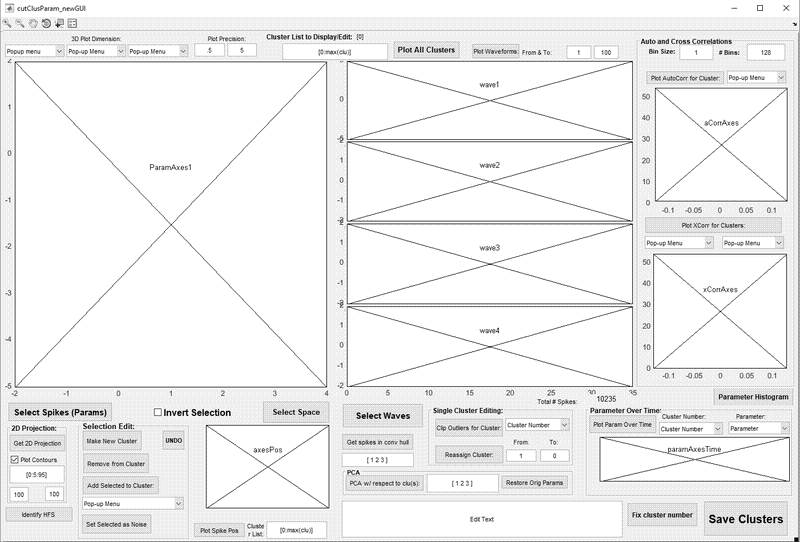This screenshot has height=542, width=800.
Task: Click Remove from Cluster button
Action: click(x=116, y=464)
